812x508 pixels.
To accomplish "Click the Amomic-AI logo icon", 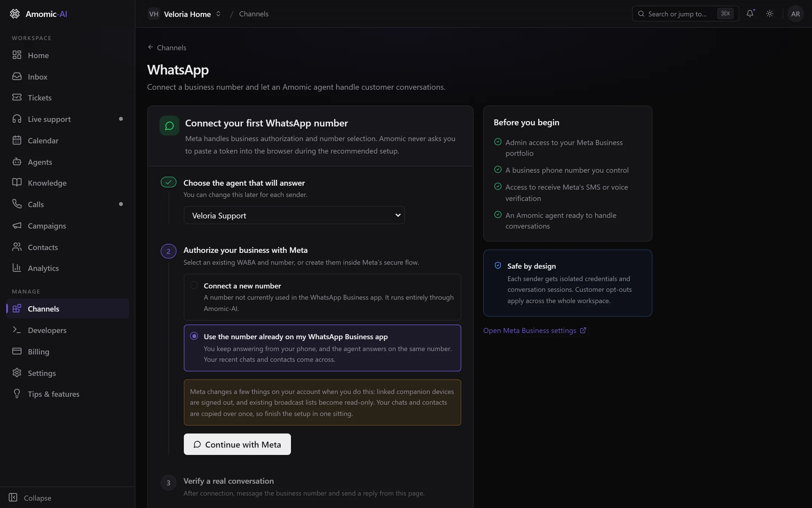I will [15, 14].
